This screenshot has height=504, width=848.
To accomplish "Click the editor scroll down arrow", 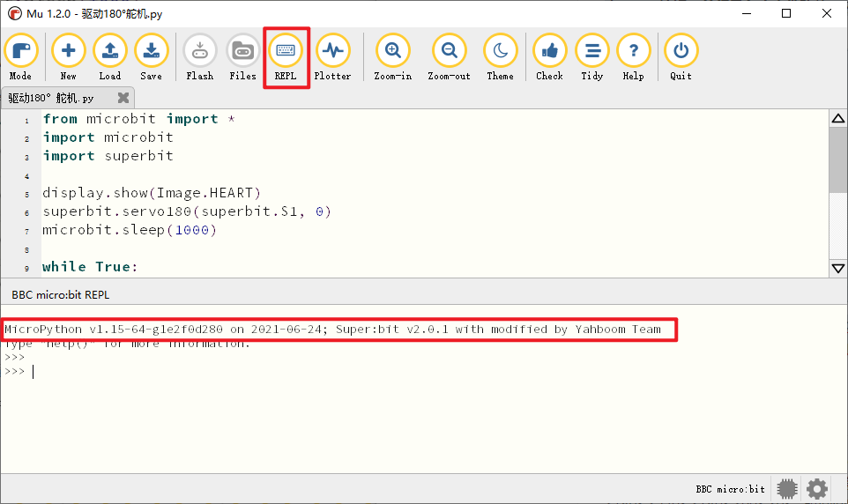I will (838, 268).
